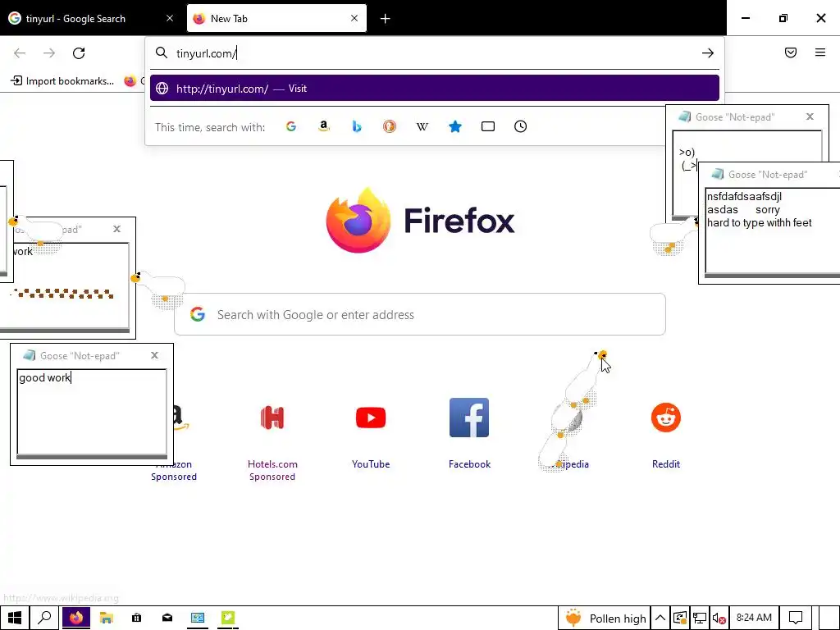Close the Not-epad with brown footprints

click(x=116, y=229)
